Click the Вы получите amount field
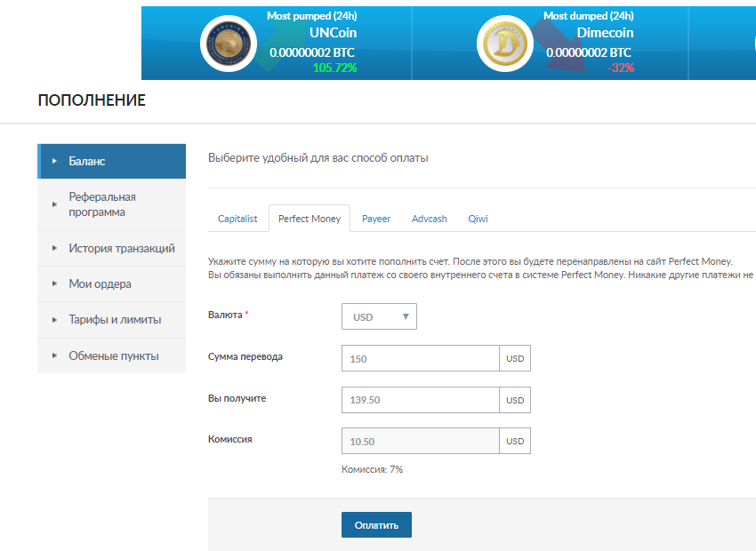756x551 pixels. tap(420, 400)
